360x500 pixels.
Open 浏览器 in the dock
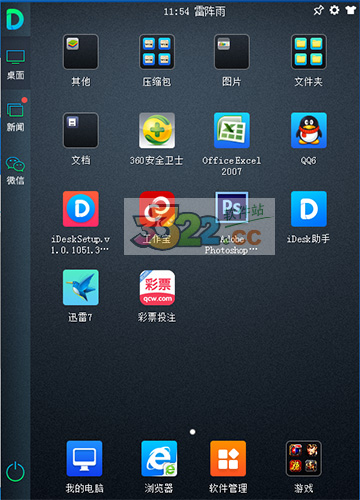point(159,459)
